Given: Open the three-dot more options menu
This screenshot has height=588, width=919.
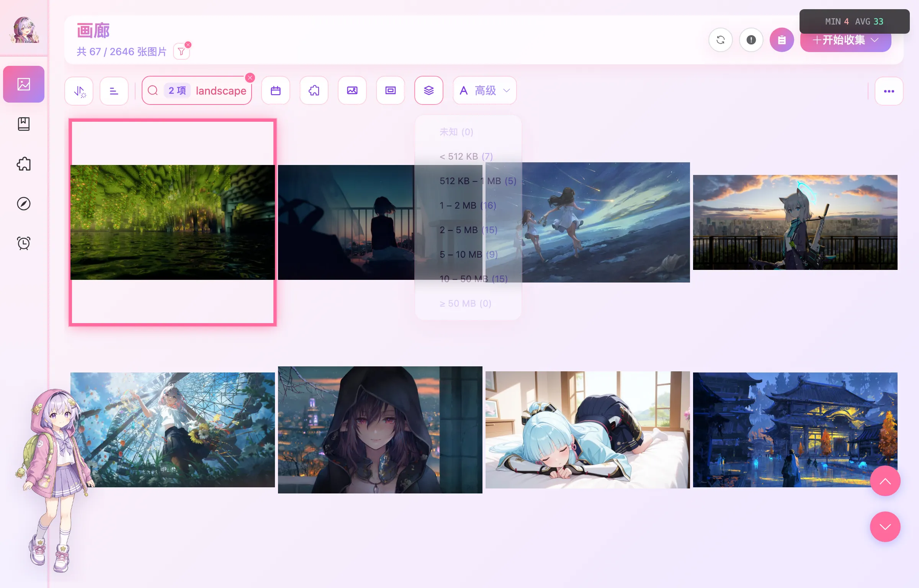Looking at the screenshot, I should pos(889,91).
